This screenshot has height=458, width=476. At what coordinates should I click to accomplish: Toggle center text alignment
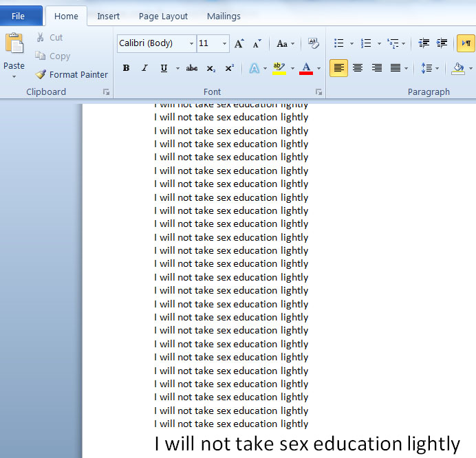pyautogui.click(x=358, y=68)
